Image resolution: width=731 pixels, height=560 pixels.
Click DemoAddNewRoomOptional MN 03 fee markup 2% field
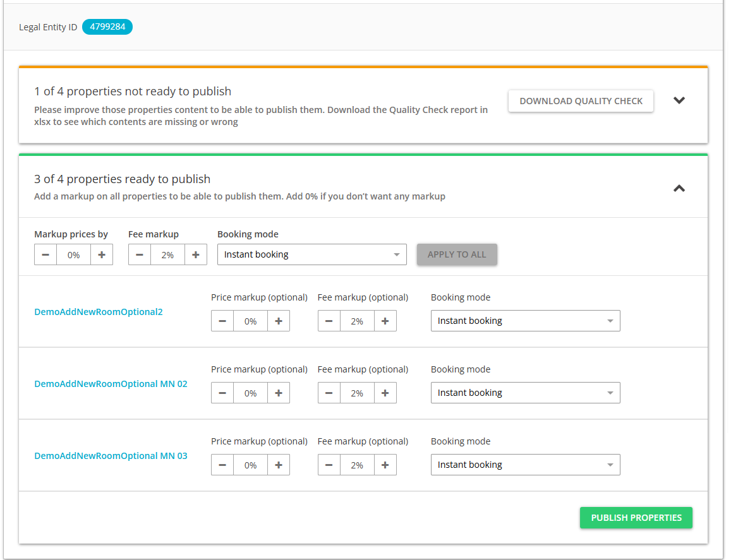pos(357,465)
